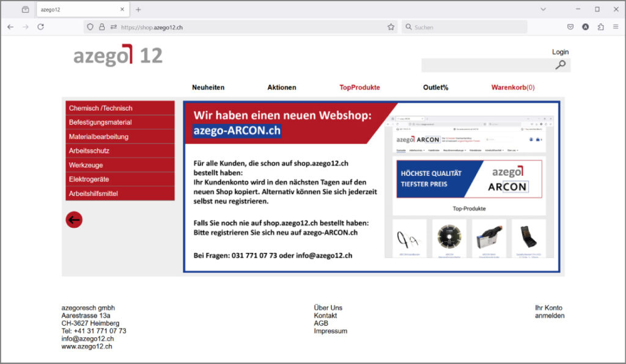Viewport: 626px width, 364px height.
Task: Select the Arbeitsschutz category
Action: 120,151
